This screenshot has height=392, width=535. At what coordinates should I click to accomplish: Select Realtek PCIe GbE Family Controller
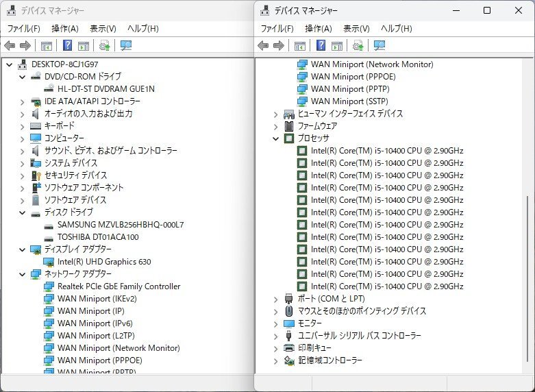click(x=119, y=286)
